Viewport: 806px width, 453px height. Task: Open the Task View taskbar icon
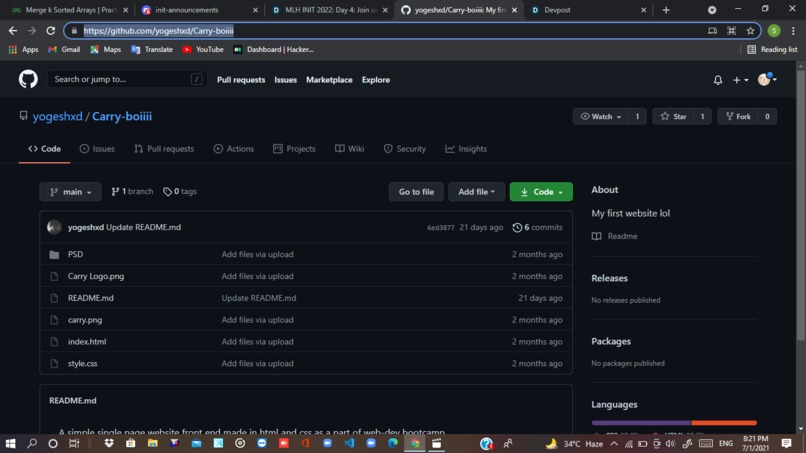point(74,443)
